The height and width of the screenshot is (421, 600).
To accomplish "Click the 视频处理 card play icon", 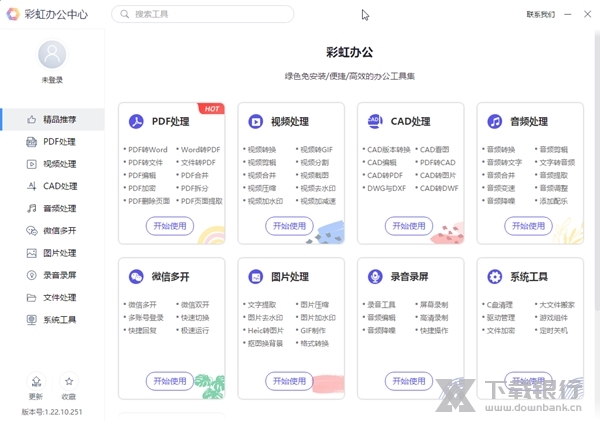I will [256, 121].
